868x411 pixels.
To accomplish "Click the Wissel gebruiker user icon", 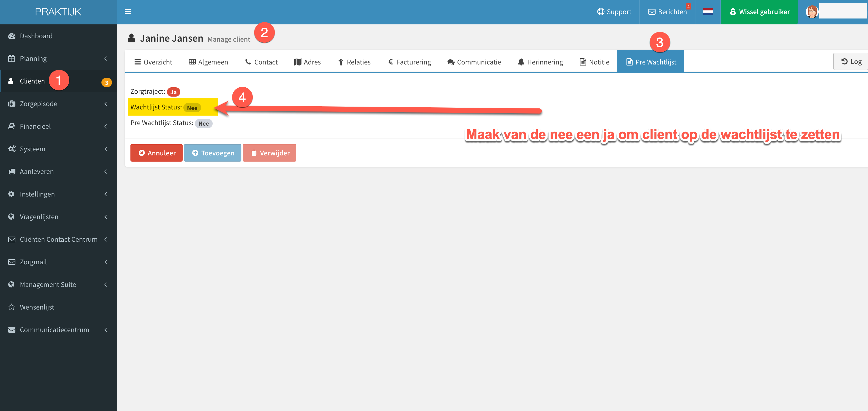I will point(733,12).
